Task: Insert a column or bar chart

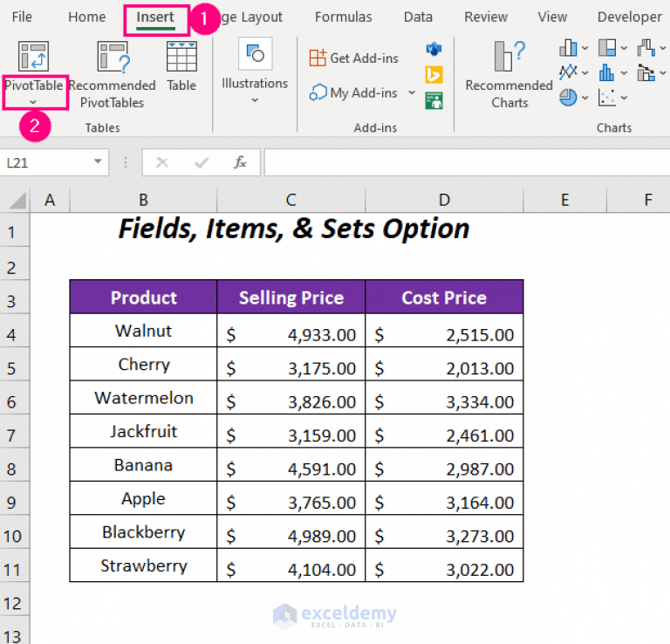Action: 568,48
